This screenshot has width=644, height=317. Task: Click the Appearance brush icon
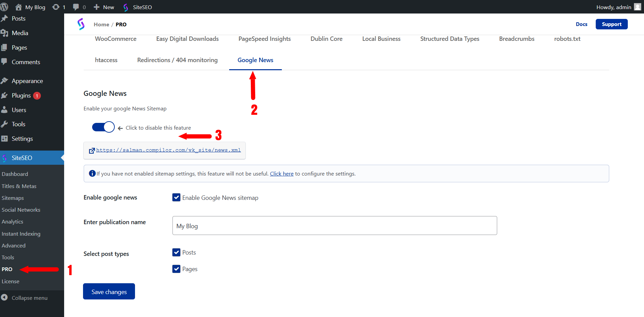click(x=4, y=81)
